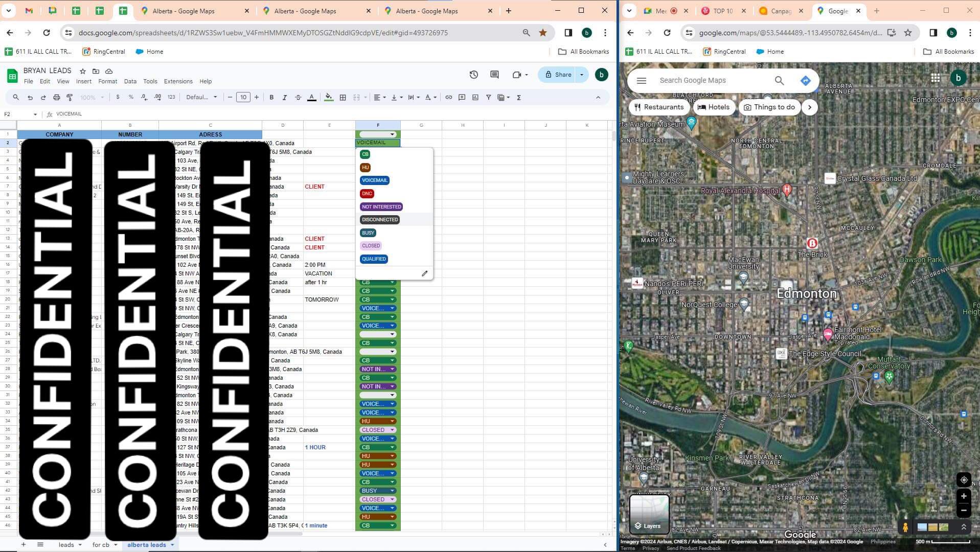Toggle bold formatting in the toolbar
Screen dimensions: 980x552
click(271, 97)
